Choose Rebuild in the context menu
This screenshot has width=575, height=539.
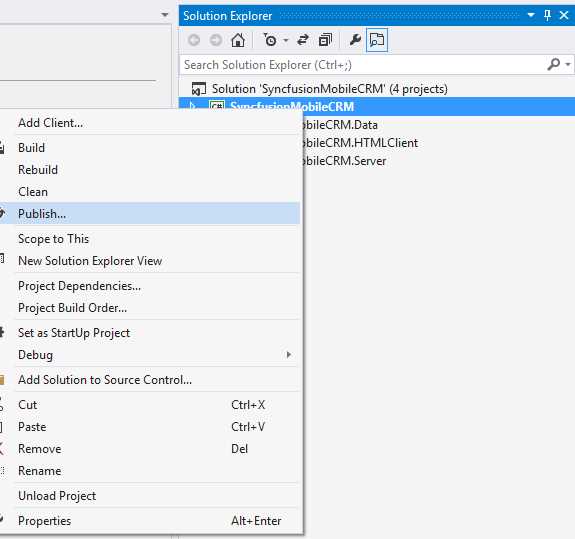(x=150, y=170)
